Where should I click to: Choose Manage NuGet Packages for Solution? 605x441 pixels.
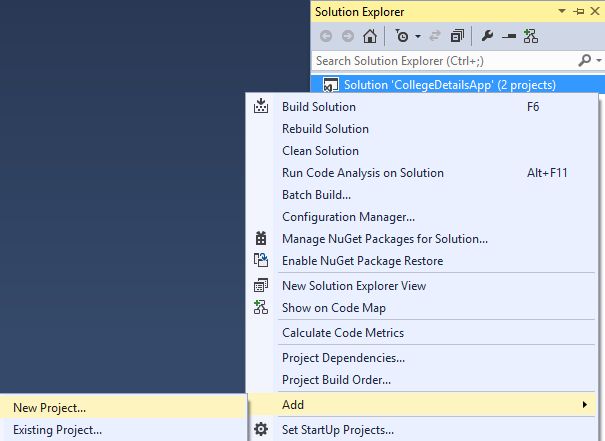tap(385, 239)
